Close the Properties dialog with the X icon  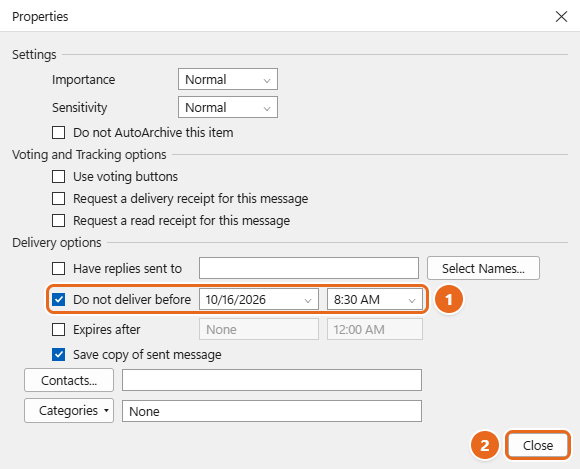561,16
